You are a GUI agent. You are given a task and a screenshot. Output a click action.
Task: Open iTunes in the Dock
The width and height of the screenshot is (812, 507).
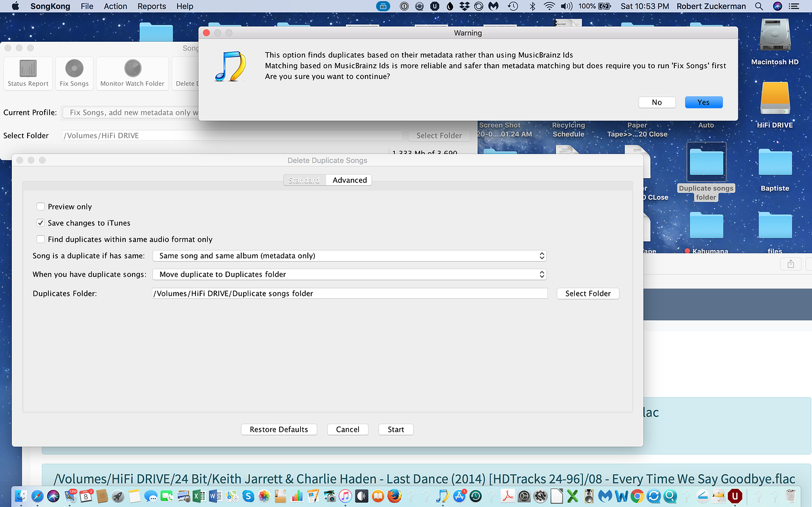(345, 496)
